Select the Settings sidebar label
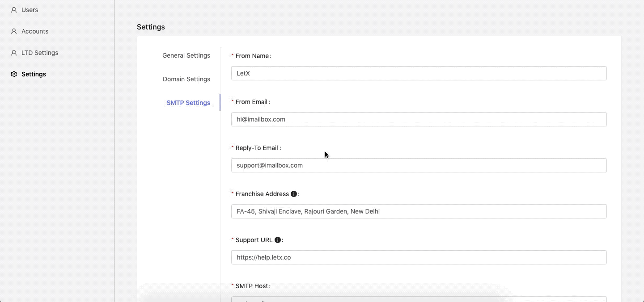The height and width of the screenshot is (302, 644). (34, 74)
